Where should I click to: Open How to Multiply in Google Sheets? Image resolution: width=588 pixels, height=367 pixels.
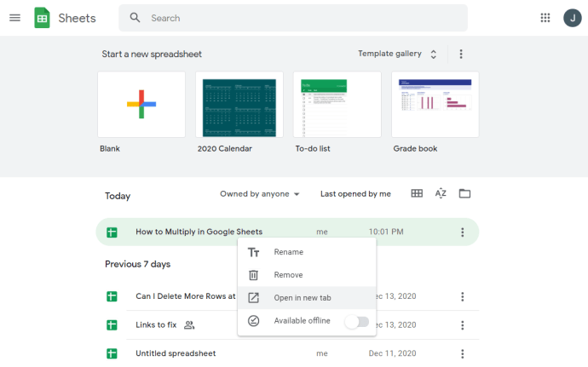coord(199,232)
